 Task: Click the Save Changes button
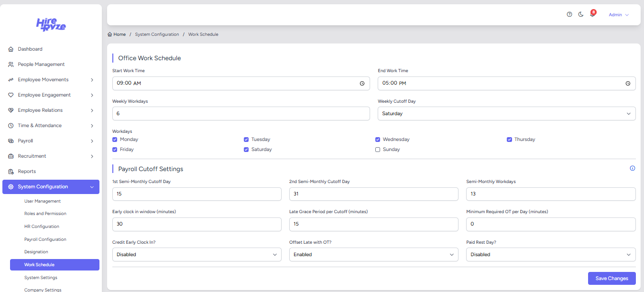point(611,279)
